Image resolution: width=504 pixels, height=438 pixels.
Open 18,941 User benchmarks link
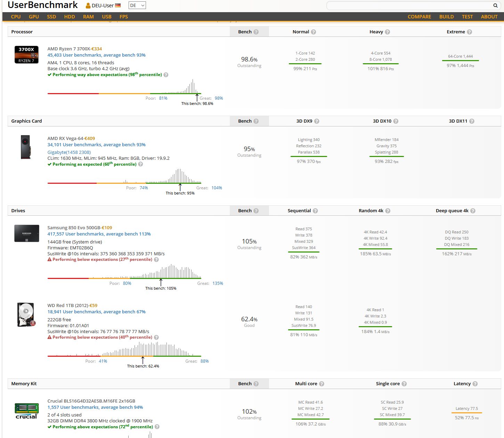(96, 312)
